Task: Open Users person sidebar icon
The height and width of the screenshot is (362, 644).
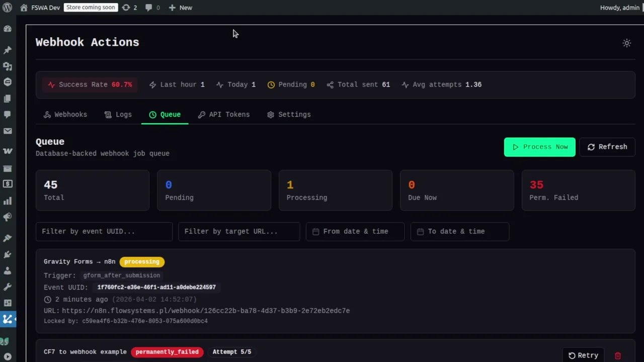Action: point(8,270)
